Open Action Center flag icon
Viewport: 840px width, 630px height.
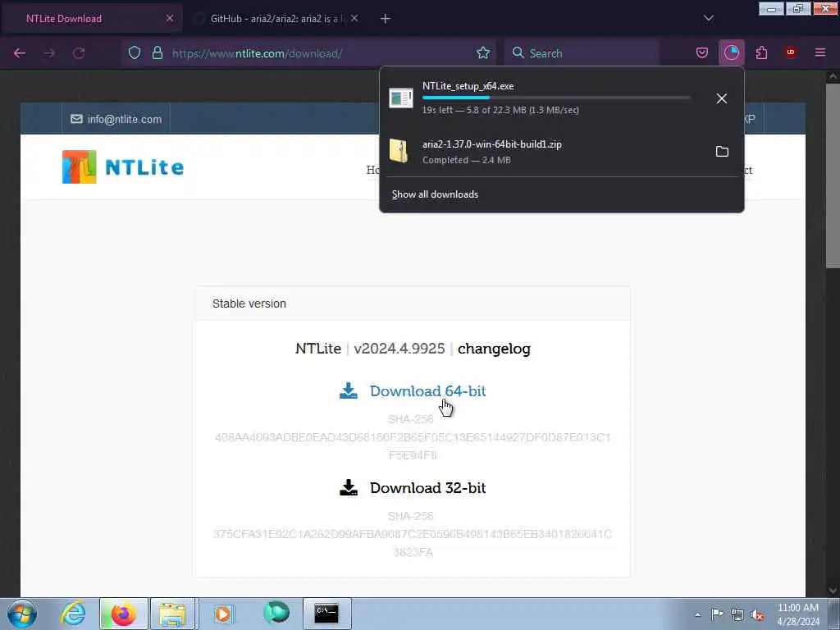717,614
